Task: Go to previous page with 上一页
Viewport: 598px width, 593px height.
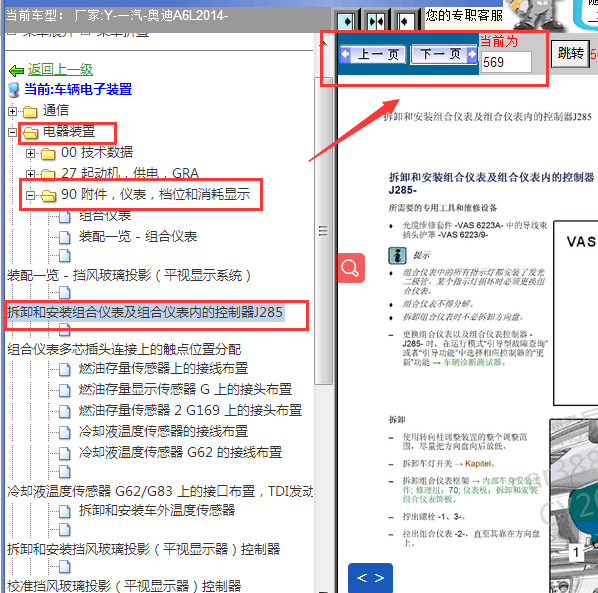Action: pyautogui.click(x=373, y=55)
